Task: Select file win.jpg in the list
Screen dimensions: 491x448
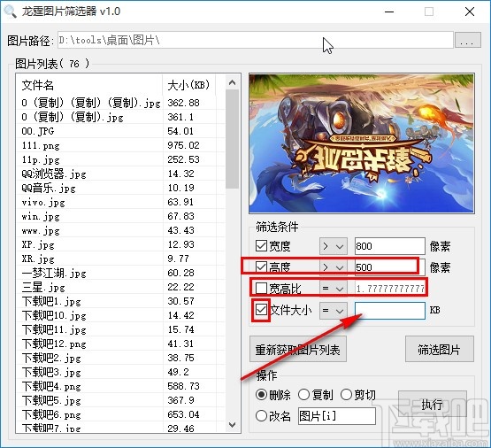Action: (41, 216)
